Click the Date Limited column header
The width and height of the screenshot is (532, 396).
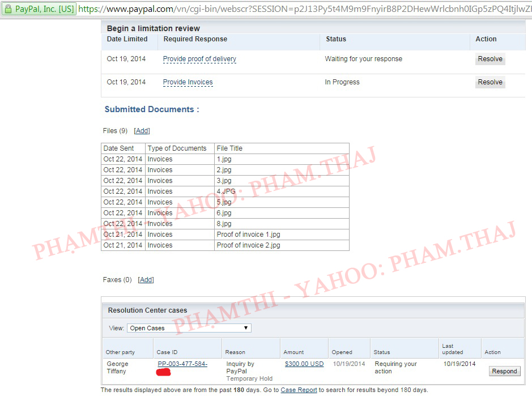[x=127, y=39]
